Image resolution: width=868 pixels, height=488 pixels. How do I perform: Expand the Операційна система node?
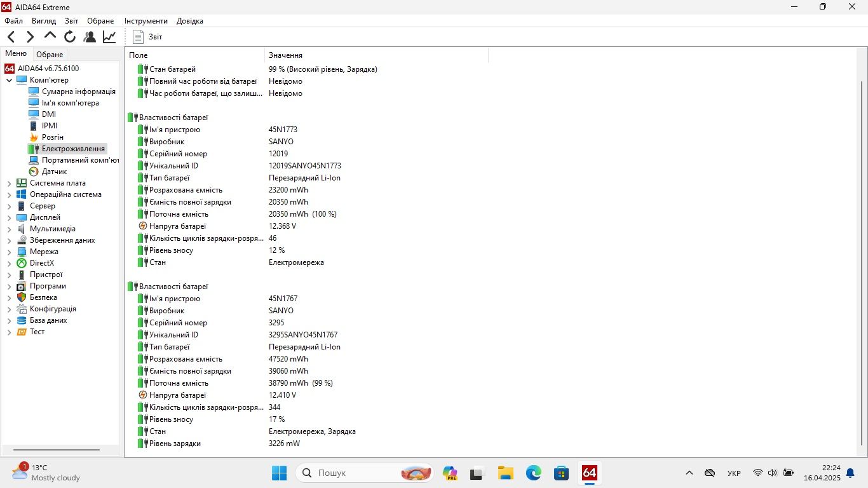click(x=9, y=194)
